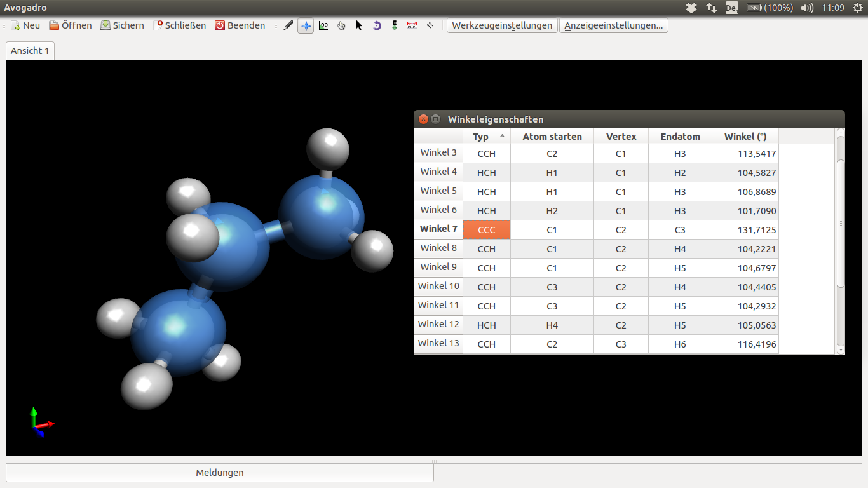The height and width of the screenshot is (488, 868).
Task: Open Werkzeugeinstellungen panel
Action: click(x=502, y=25)
